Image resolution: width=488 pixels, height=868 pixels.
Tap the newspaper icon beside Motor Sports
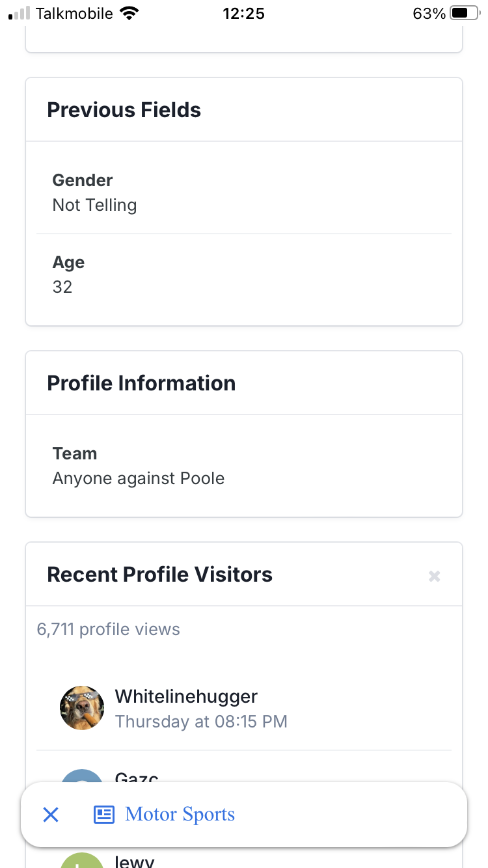pyautogui.click(x=104, y=815)
